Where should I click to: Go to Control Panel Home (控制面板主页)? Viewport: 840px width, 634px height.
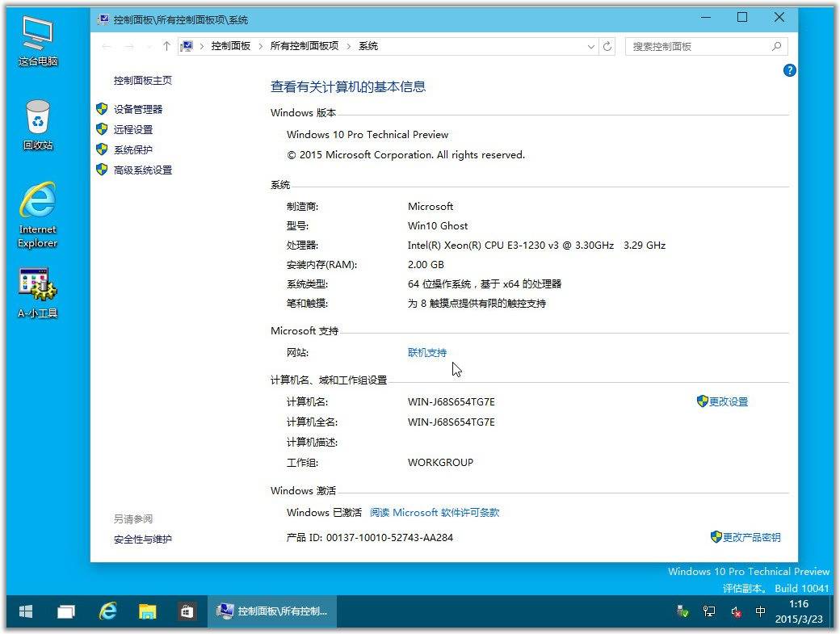point(142,80)
